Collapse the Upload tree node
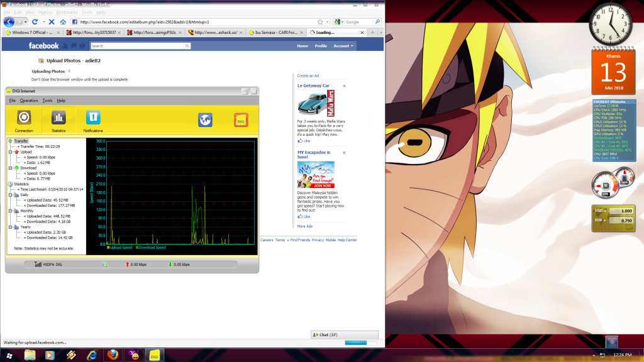This screenshot has height=362, width=644. (x=9, y=152)
